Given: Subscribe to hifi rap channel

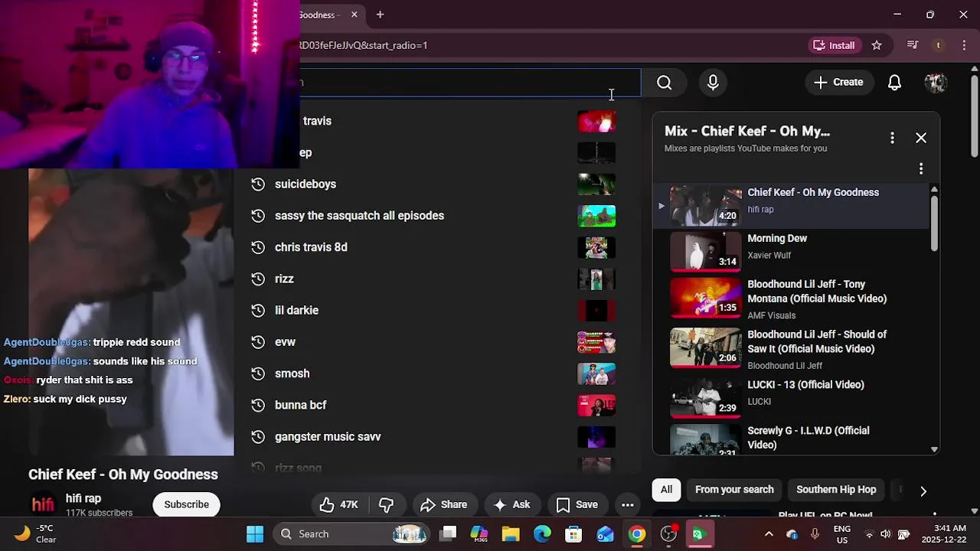Looking at the screenshot, I should pos(186,504).
